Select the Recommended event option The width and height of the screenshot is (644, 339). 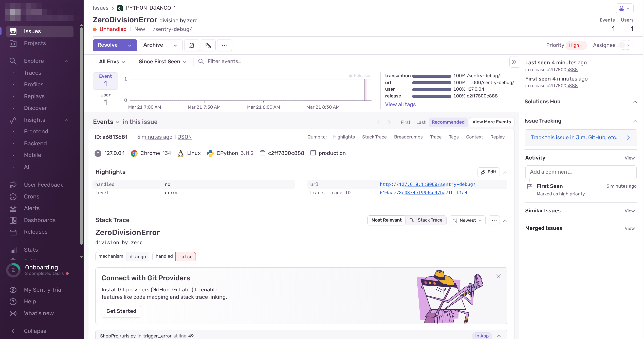point(448,122)
